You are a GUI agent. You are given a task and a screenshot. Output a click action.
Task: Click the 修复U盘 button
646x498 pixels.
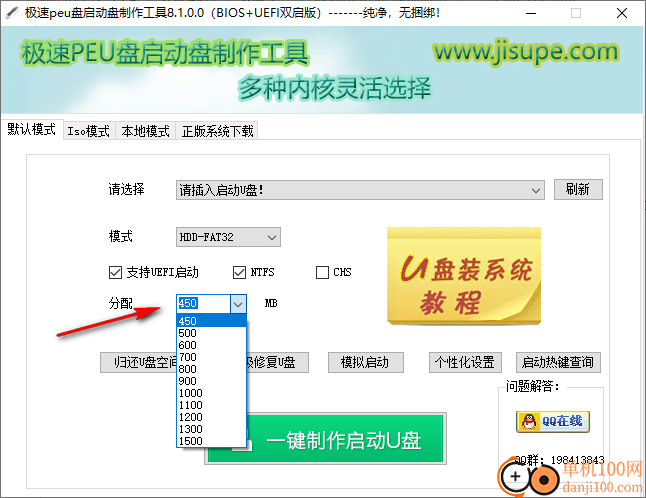[x=277, y=362]
